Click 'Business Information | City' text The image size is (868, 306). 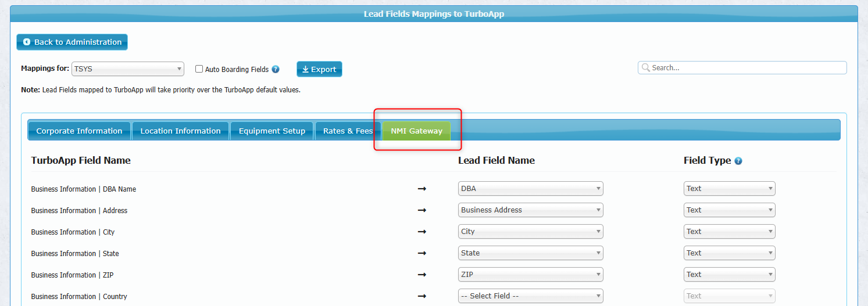point(73,232)
